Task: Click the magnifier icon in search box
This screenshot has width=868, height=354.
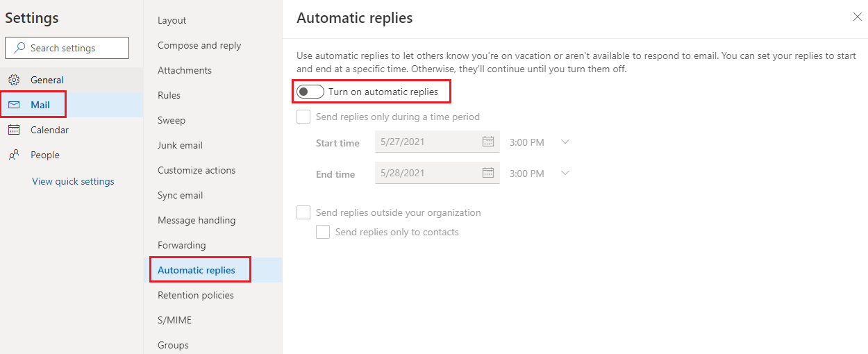Action: 19,48
